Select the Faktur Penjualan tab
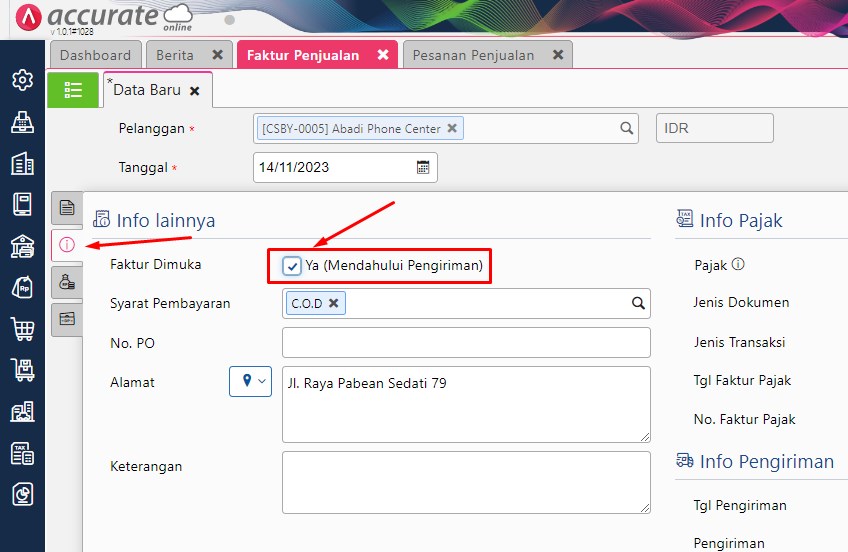Screen dimensions: 848x552 click(x=303, y=55)
